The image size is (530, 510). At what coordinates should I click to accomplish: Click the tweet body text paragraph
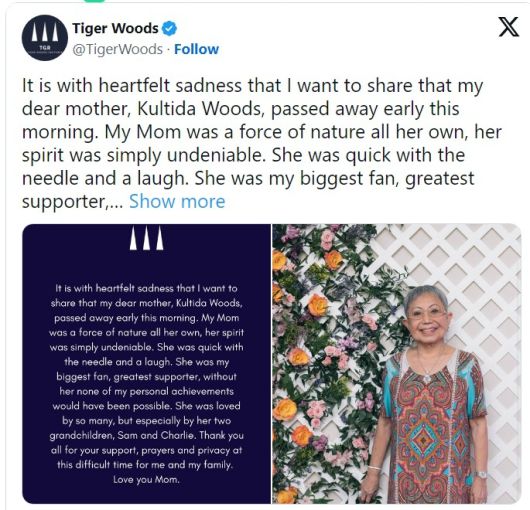[262, 143]
